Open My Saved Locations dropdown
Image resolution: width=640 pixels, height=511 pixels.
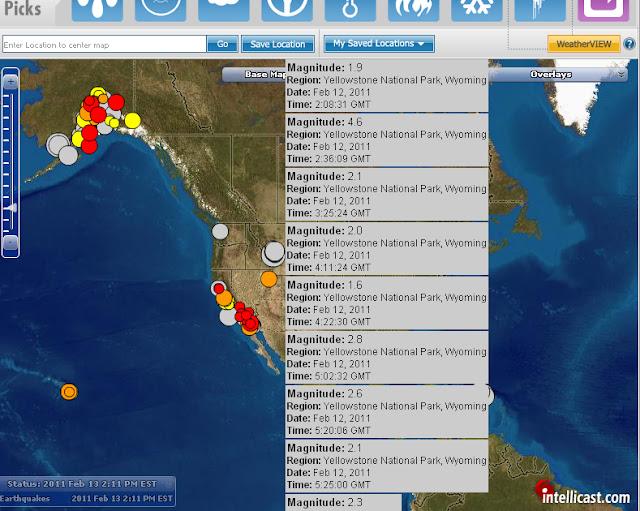click(379, 44)
